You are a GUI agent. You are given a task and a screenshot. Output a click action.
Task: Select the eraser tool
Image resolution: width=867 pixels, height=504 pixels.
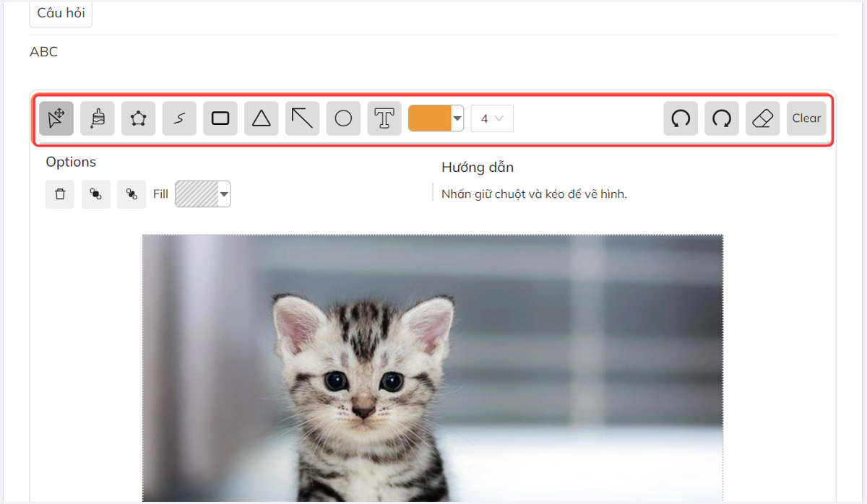click(763, 118)
